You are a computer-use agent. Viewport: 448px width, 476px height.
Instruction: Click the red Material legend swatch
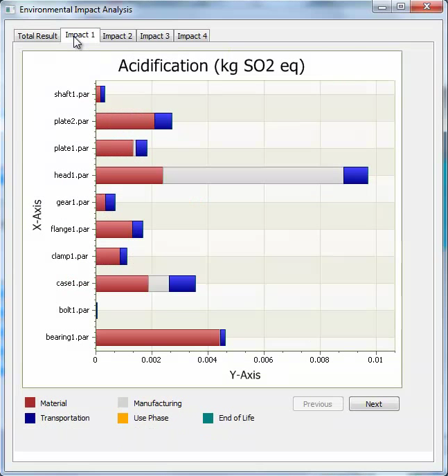(30, 403)
